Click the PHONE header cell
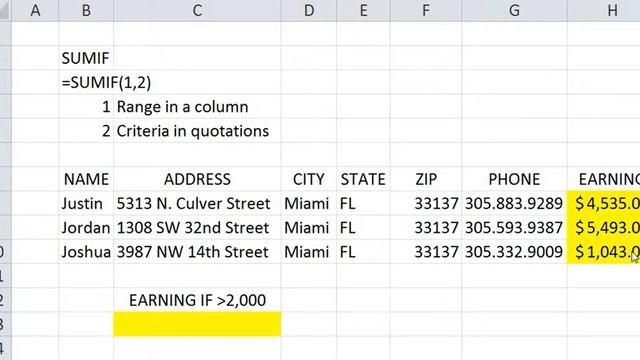 click(x=514, y=179)
